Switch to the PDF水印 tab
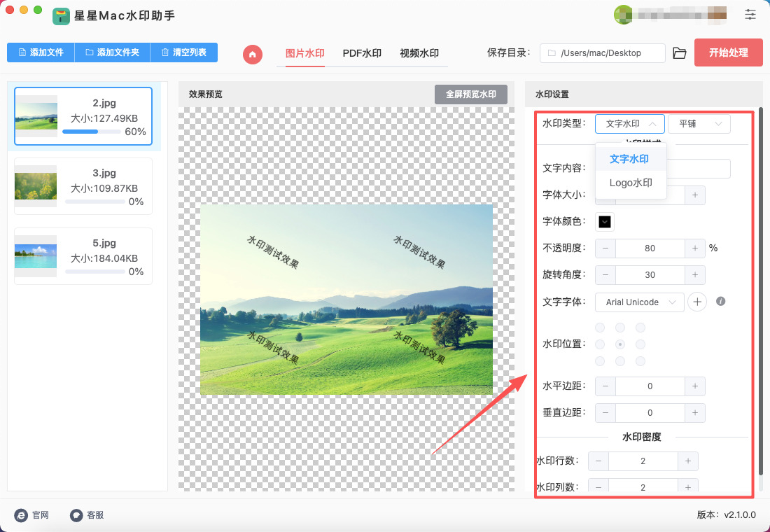The width and height of the screenshot is (770, 532). coord(362,53)
